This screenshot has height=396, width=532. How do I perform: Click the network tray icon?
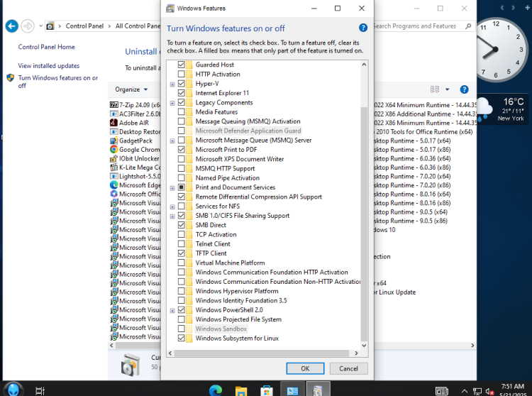tap(477, 392)
